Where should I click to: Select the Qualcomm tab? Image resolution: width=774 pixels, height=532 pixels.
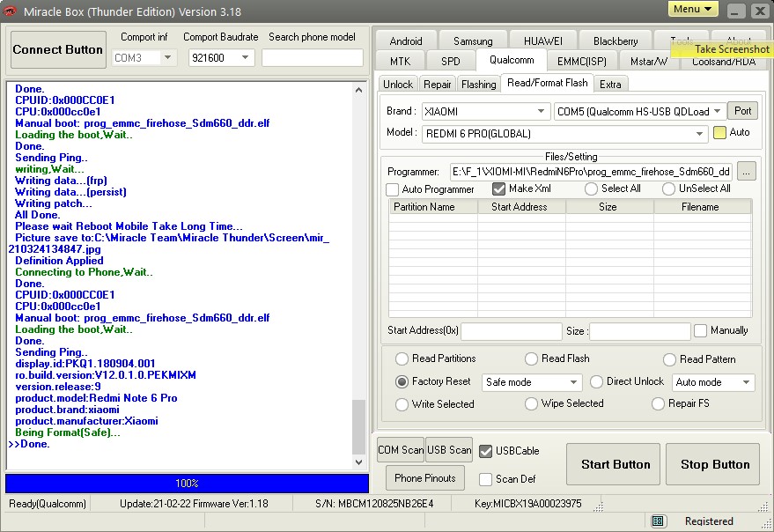pyautogui.click(x=512, y=60)
